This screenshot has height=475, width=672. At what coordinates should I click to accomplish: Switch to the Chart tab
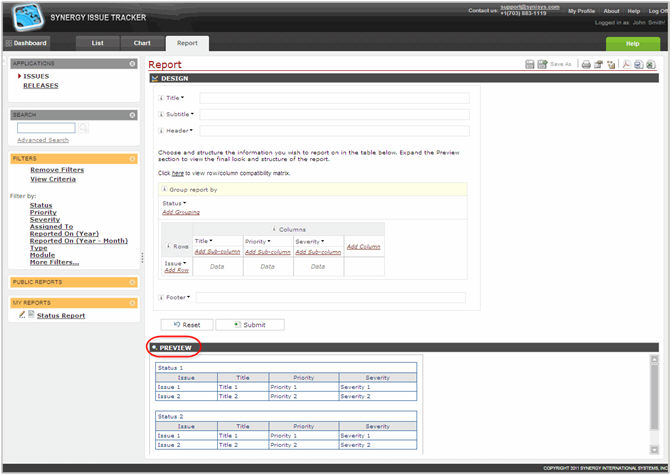coord(142,43)
